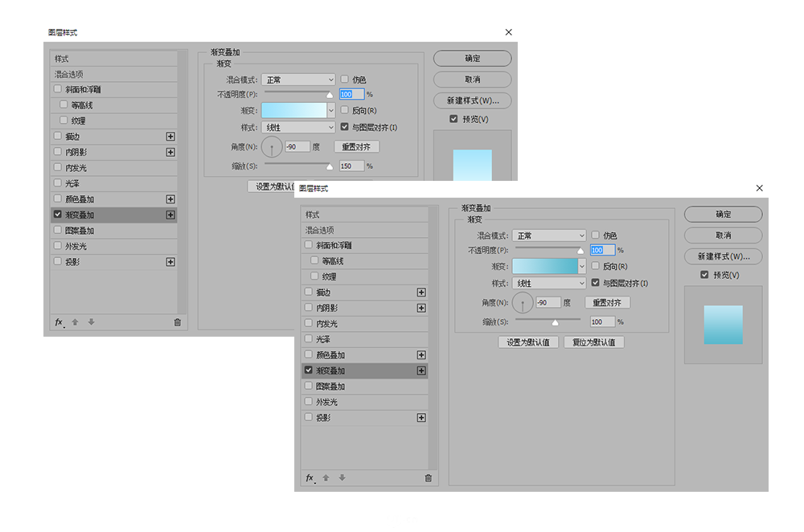
Task: Click the plus icon next to 描边
Action: click(x=421, y=292)
